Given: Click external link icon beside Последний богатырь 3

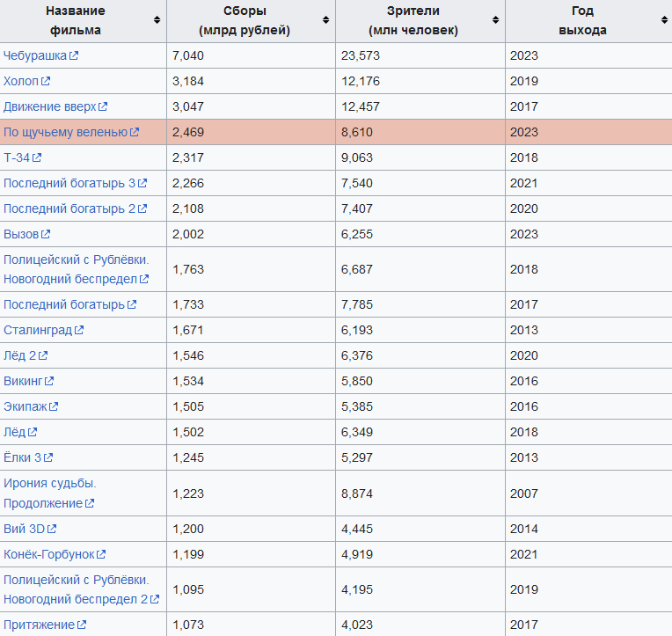Looking at the screenshot, I should (x=142, y=183).
